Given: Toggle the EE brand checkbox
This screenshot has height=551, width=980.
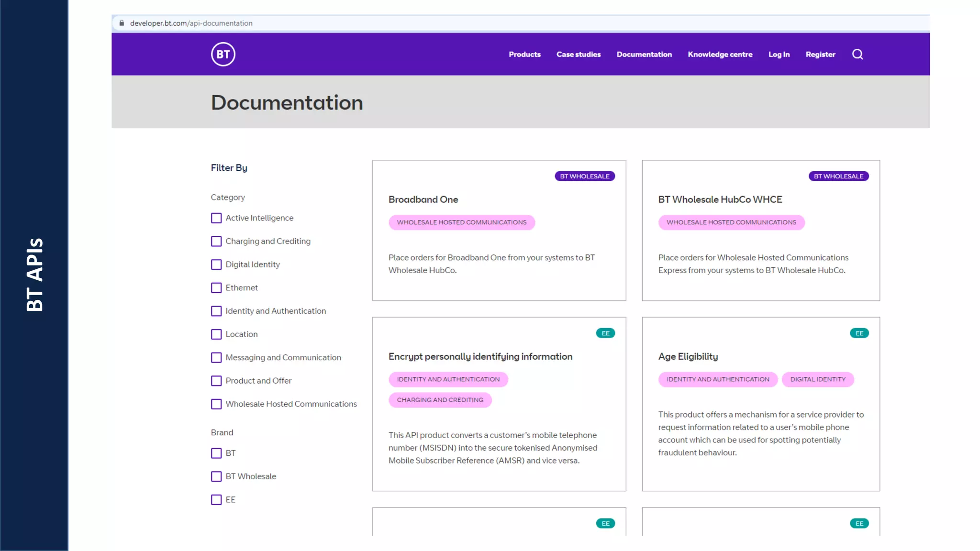Looking at the screenshot, I should point(216,500).
